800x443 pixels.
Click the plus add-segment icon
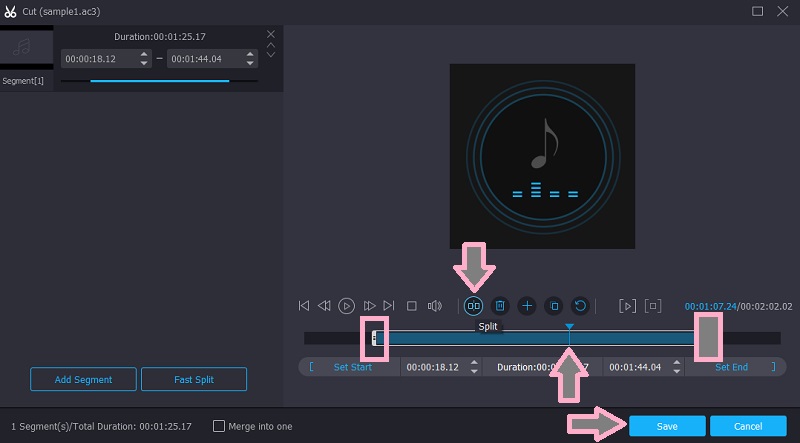[527, 305]
